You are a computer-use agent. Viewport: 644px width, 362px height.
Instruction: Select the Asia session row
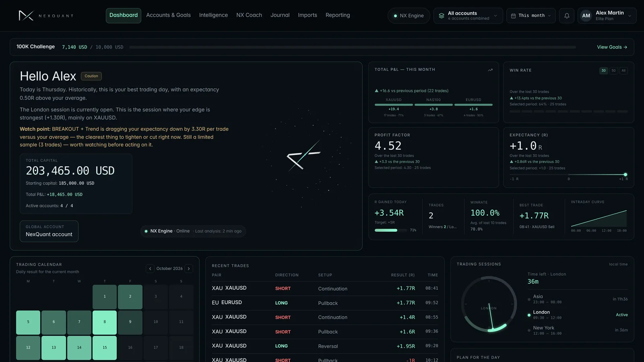pos(578,299)
